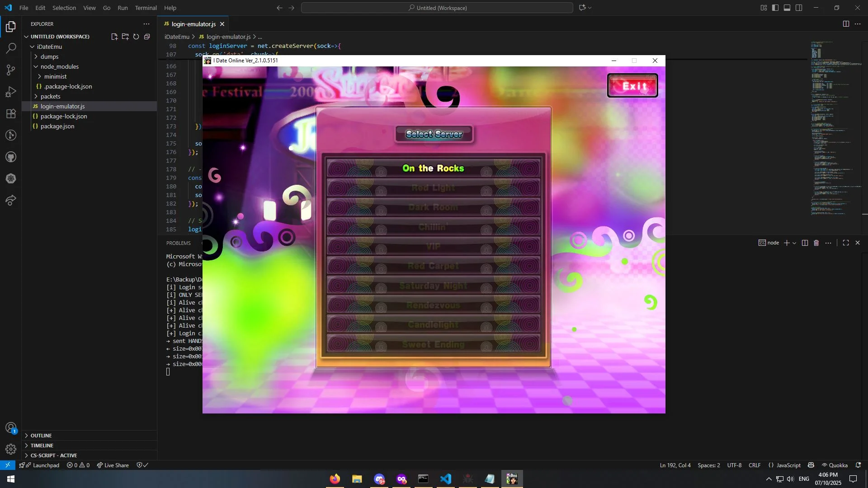Open the Run and Debug view

(11, 92)
